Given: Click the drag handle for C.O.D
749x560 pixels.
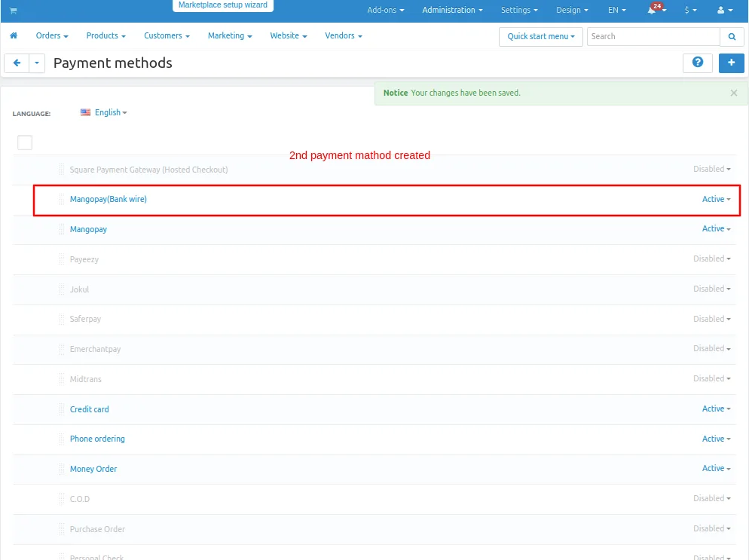Looking at the screenshot, I should pyautogui.click(x=62, y=499).
